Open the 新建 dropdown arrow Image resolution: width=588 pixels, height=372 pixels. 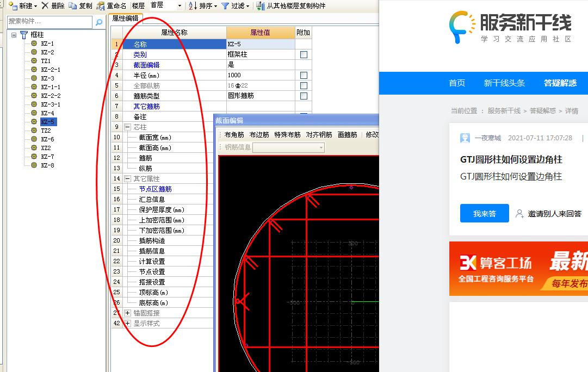[35, 7]
